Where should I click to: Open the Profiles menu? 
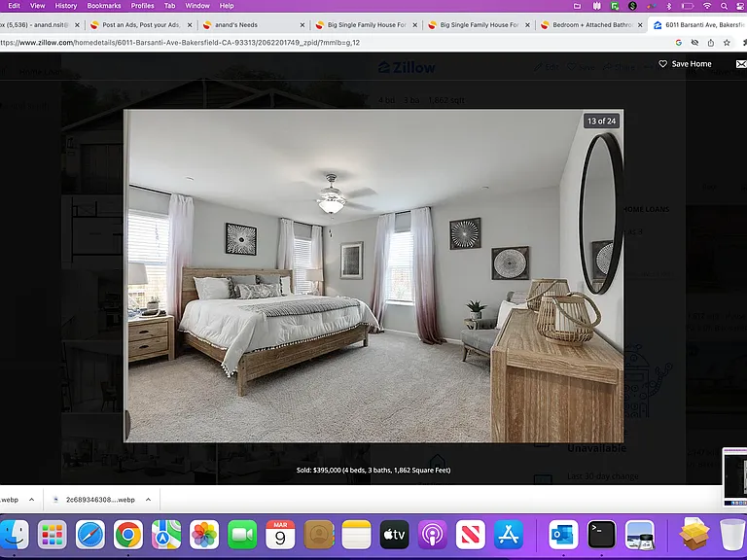142,6
